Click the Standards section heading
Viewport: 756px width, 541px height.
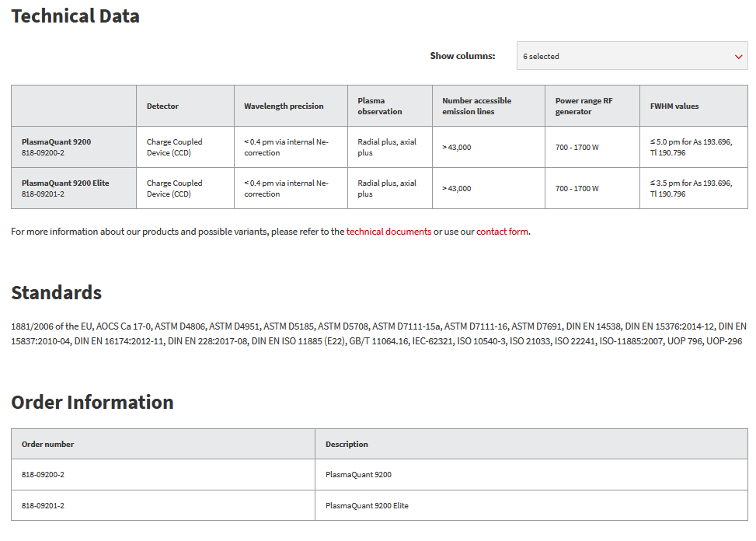point(56,293)
